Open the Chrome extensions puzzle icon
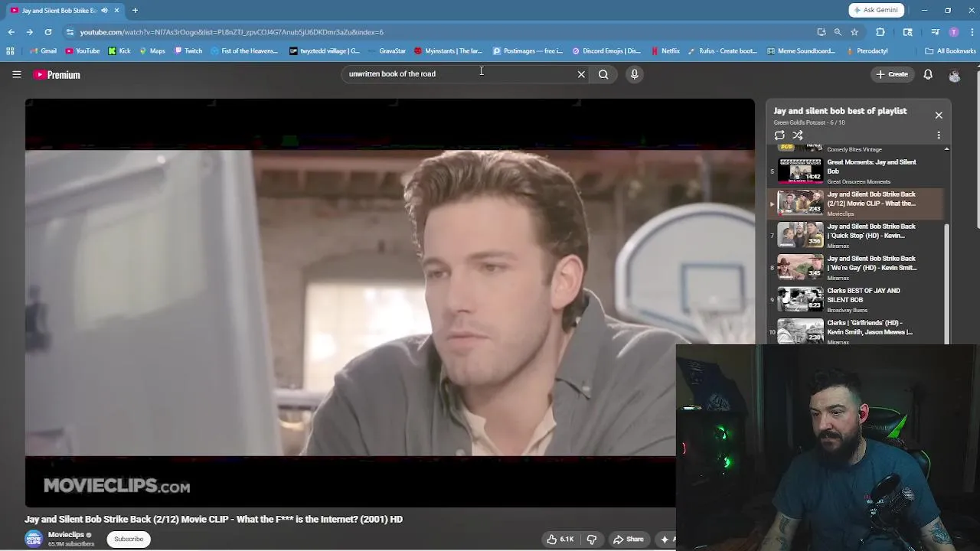 tap(880, 32)
